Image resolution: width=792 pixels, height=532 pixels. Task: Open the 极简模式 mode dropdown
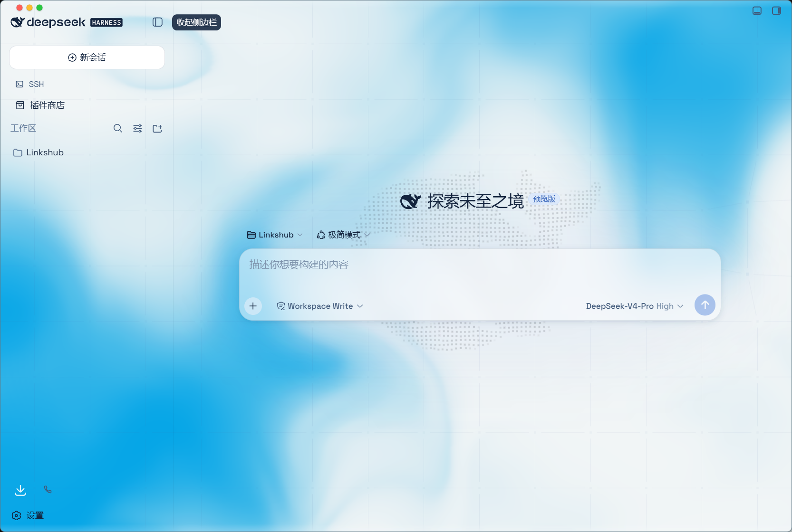[x=343, y=235]
